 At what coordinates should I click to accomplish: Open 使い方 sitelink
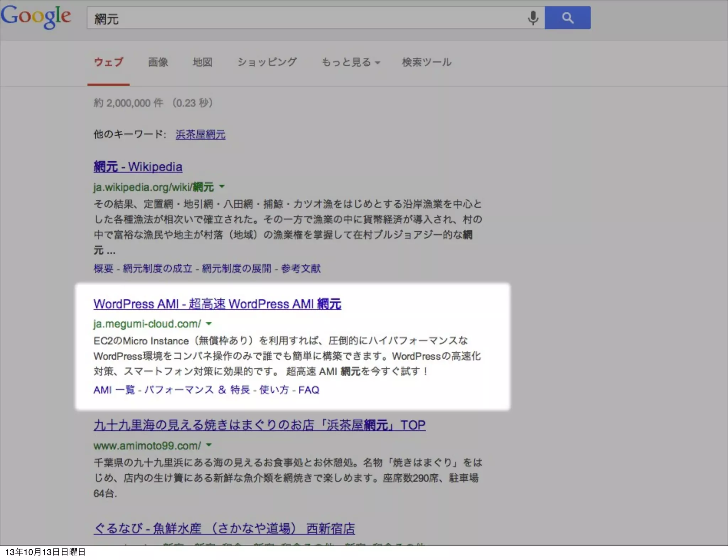(x=274, y=390)
